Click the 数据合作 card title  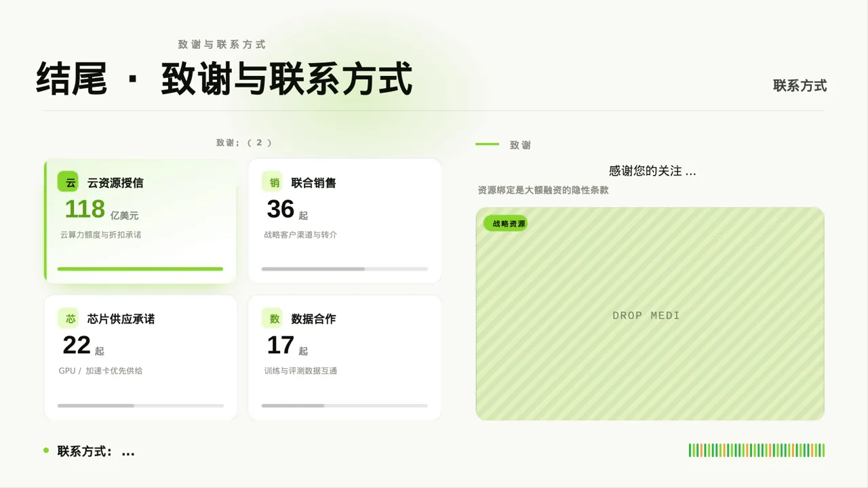[x=313, y=319]
